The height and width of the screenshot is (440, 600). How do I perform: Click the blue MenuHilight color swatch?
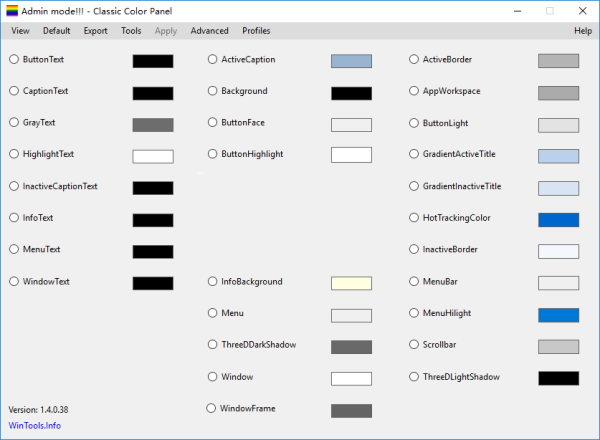click(x=558, y=315)
